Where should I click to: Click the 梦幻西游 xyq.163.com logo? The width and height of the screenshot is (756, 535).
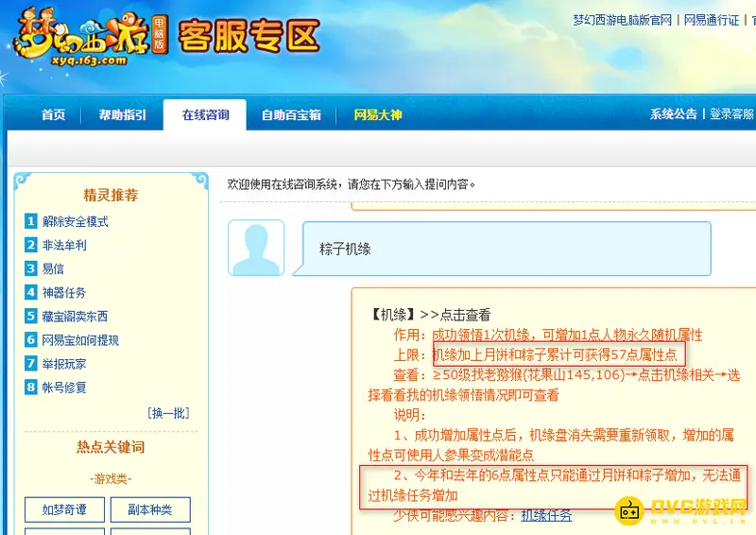[90, 38]
